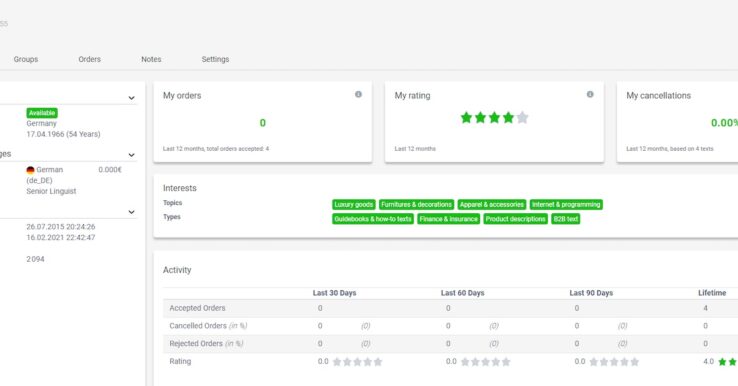Click the Last 90 Days column header
This screenshot has height=386, width=738.
click(591, 293)
